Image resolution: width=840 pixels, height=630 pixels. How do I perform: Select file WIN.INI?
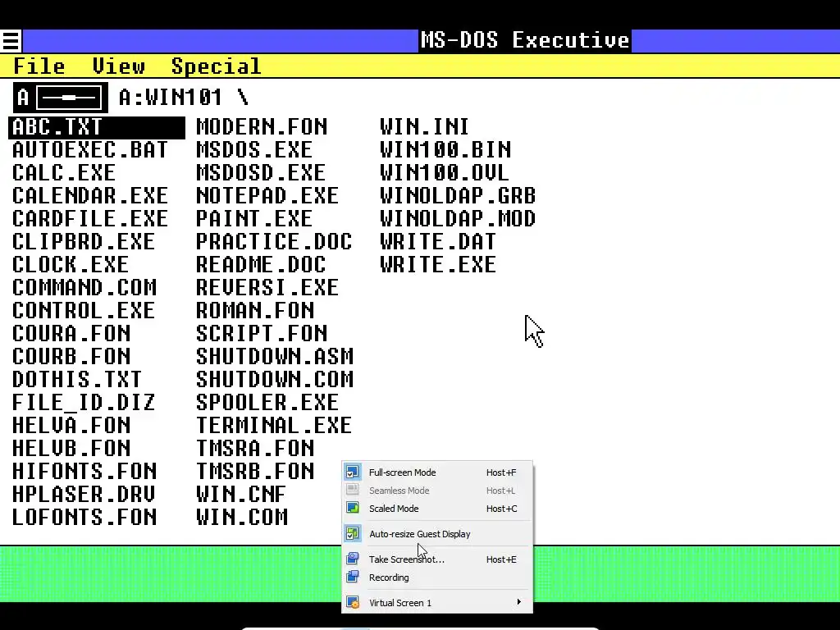(424, 127)
